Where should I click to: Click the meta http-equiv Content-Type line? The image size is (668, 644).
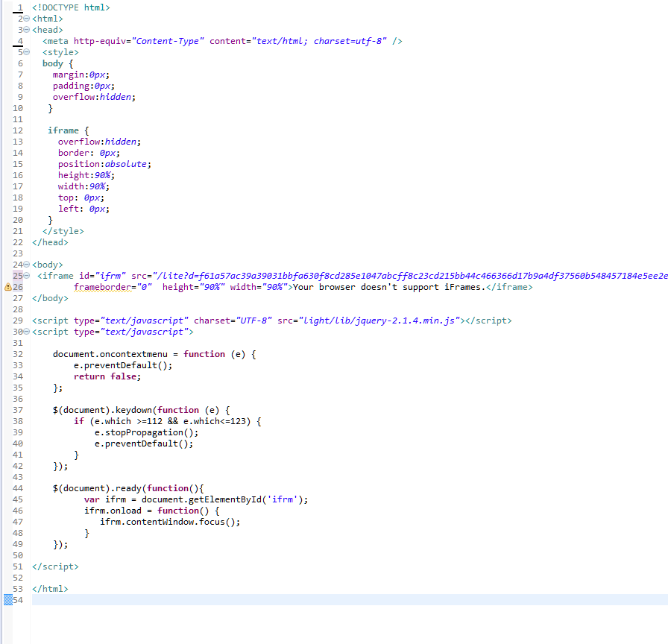[x=222, y=41]
